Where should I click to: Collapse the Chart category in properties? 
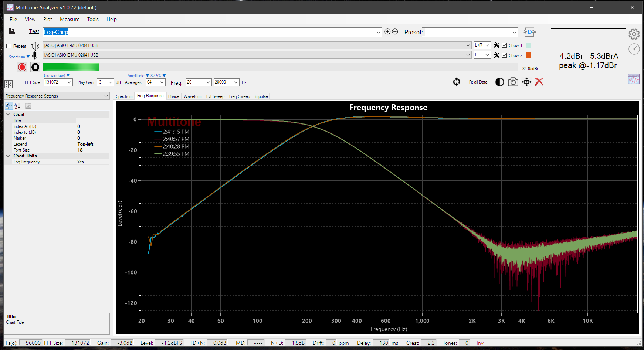click(8, 115)
